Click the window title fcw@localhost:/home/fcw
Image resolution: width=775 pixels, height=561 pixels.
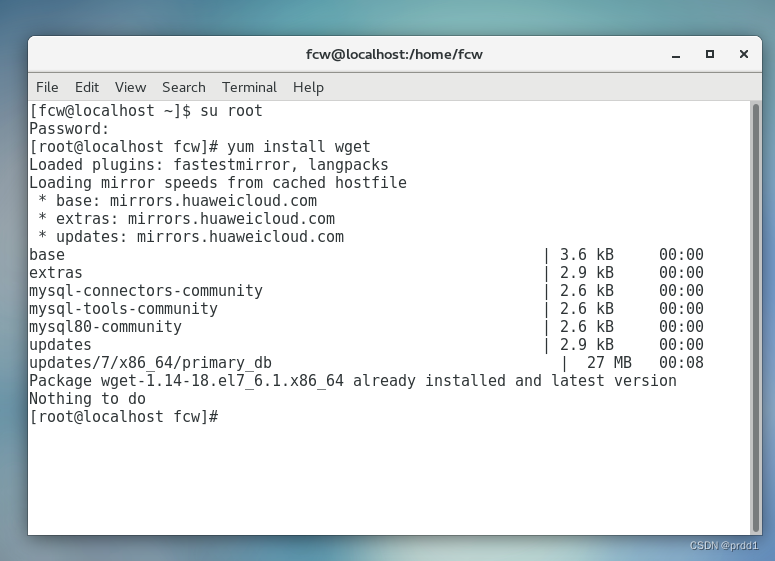pyautogui.click(x=394, y=54)
